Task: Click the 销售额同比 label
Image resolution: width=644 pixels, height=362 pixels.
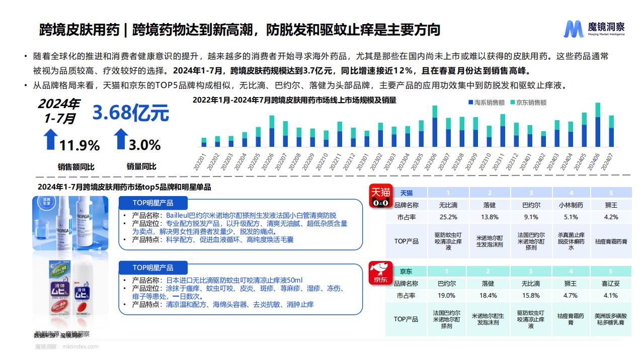Action: click(76, 167)
